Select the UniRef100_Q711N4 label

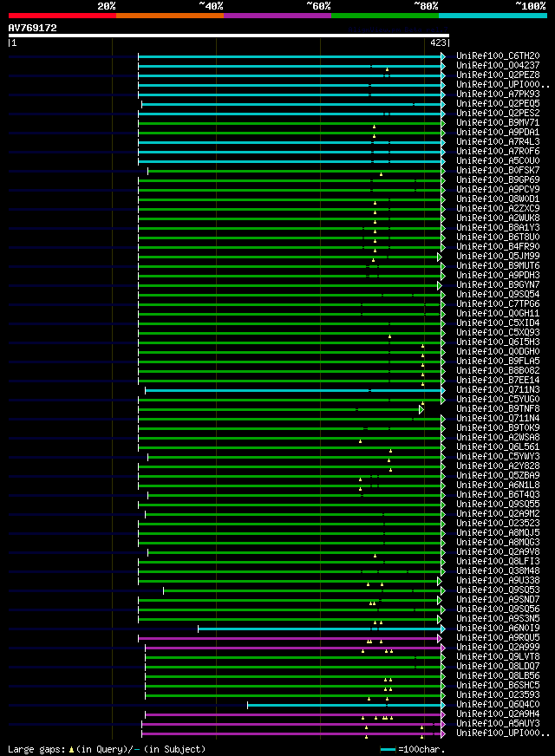click(498, 419)
